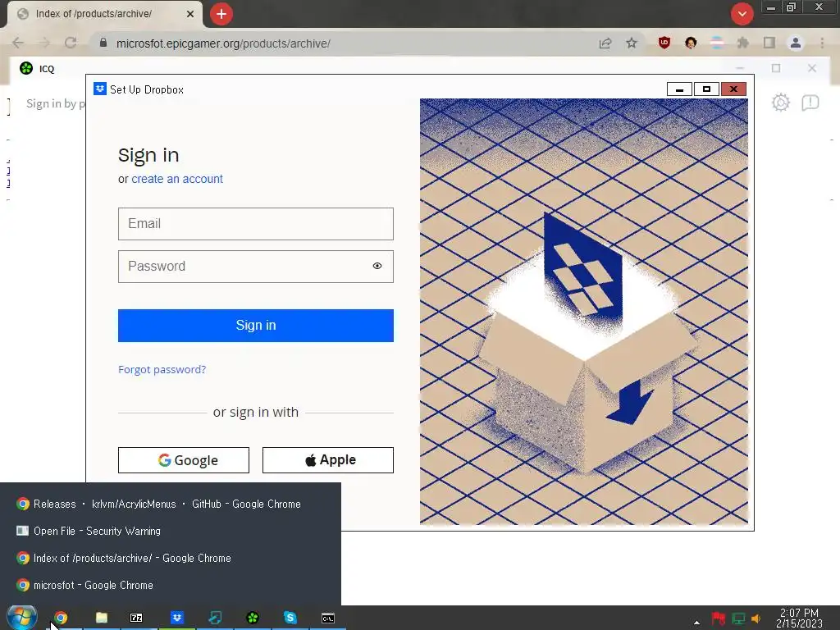Reload the current page
Viewport: 840px width, 630px height.
[71, 43]
